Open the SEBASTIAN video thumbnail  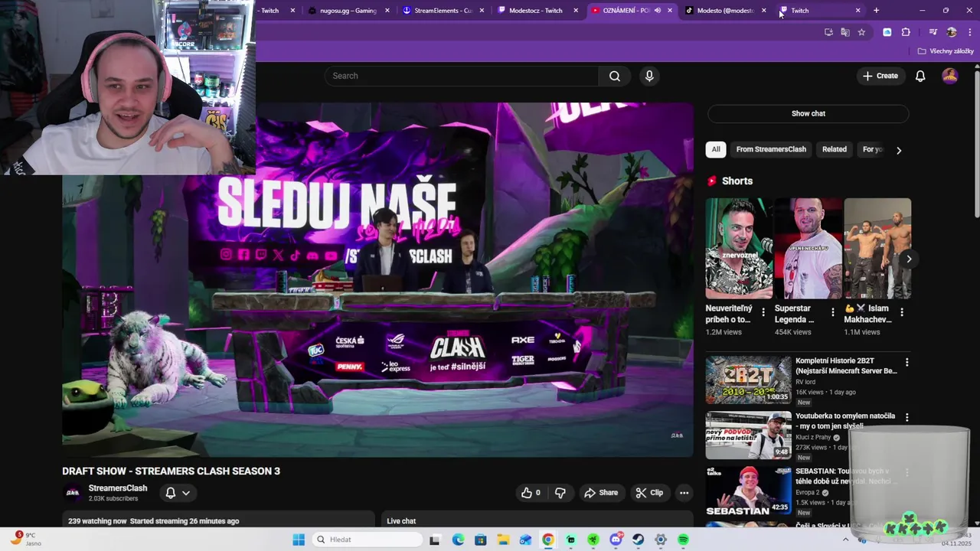point(748,491)
